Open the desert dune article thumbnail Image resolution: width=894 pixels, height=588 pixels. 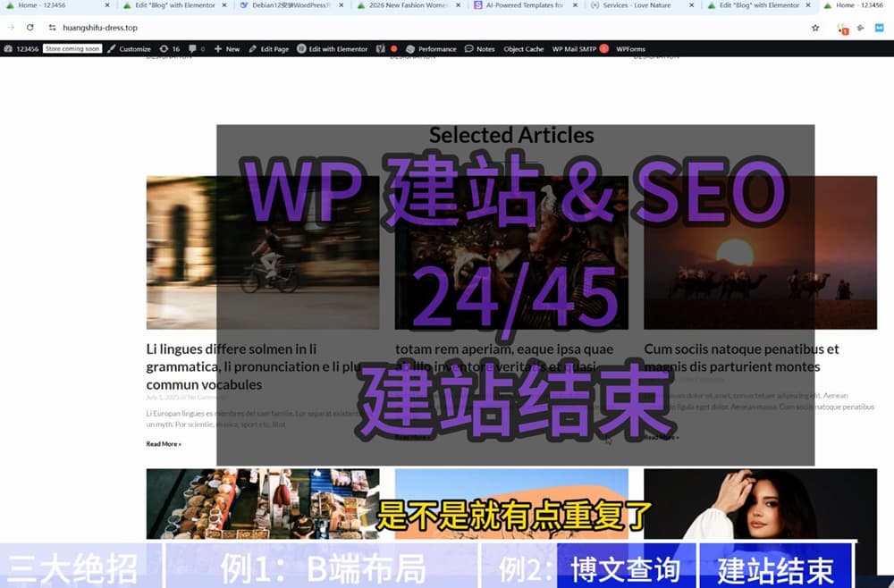511,504
